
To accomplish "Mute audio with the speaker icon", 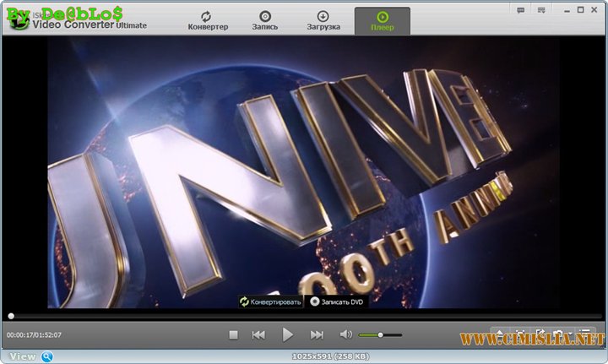I will coord(345,335).
